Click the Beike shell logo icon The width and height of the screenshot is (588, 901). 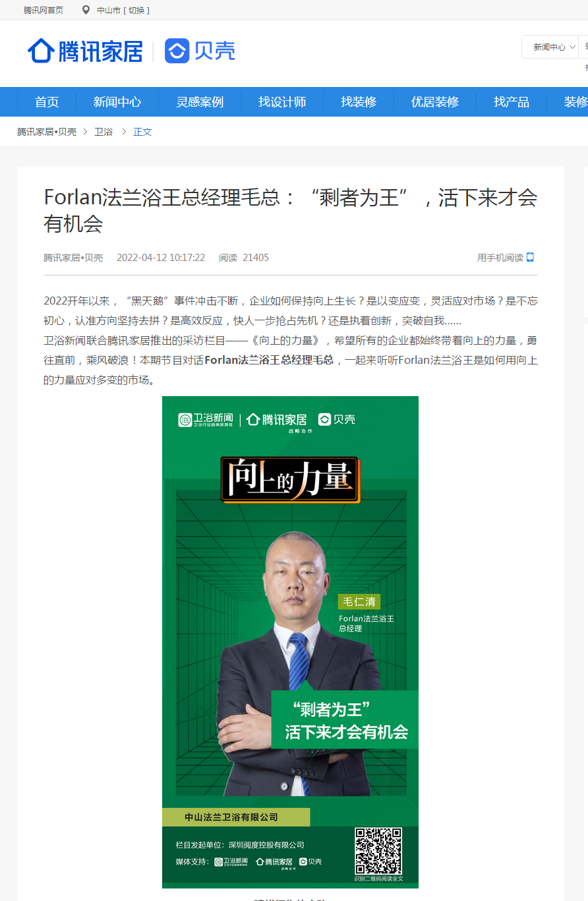point(177,51)
